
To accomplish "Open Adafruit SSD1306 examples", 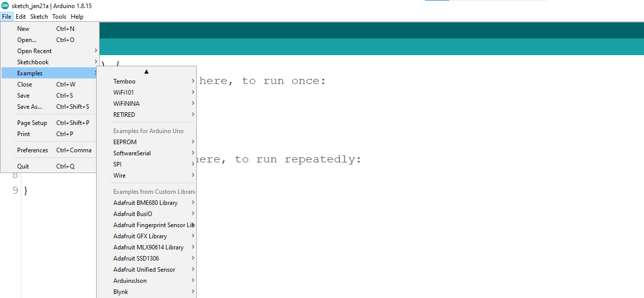I will 146,259.
